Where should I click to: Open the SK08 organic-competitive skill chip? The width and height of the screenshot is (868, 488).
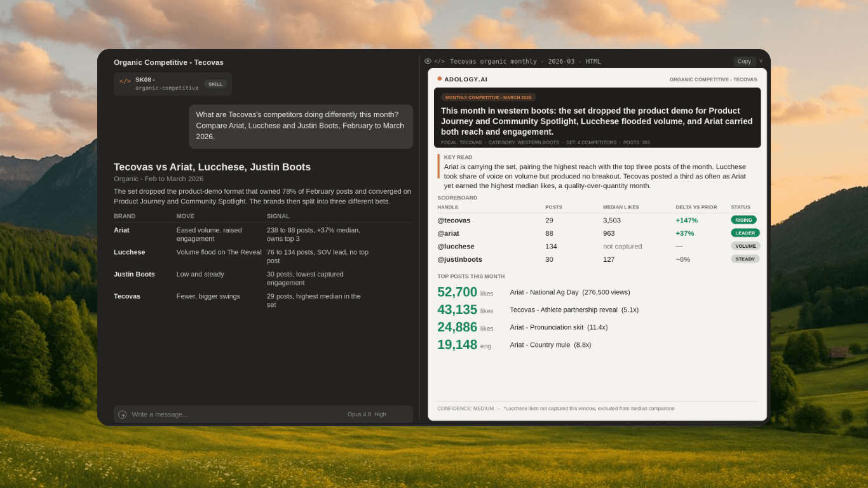[173, 84]
